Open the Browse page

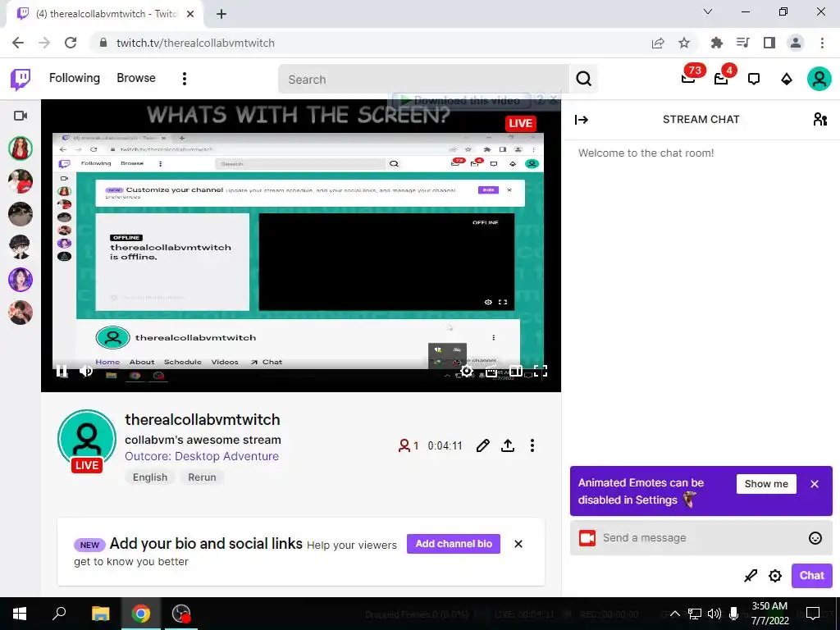136,78
